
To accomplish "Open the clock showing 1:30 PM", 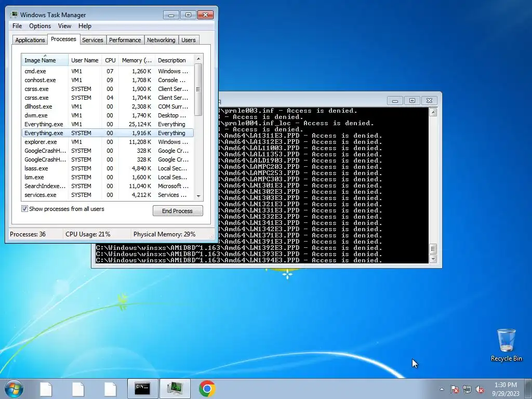I will [x=506, y=389].
